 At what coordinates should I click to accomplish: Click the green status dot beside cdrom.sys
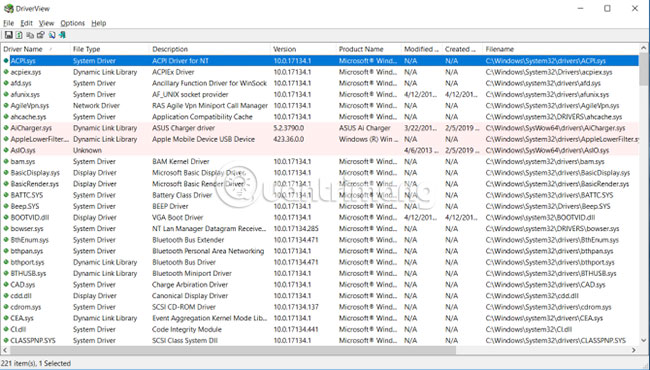coord(6,307)
